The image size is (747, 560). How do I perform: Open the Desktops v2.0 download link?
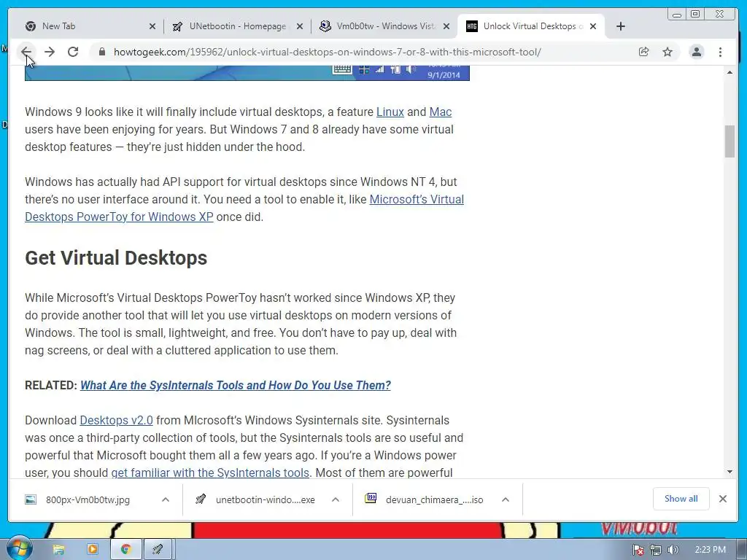[116, 421]
